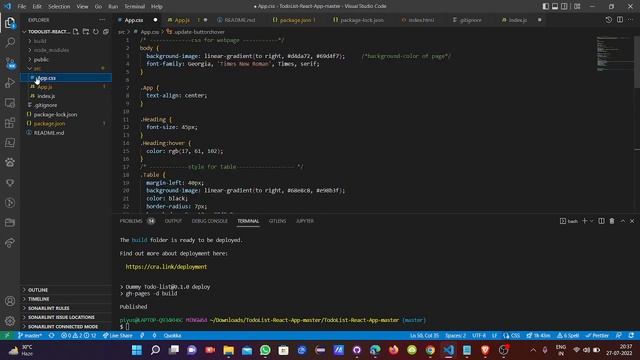Open the Terminal menu

(134, 6)
